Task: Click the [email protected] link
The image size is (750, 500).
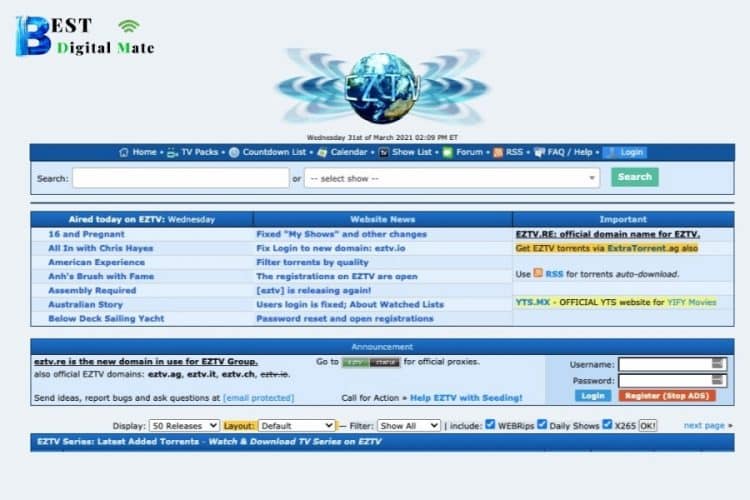Action: pyautogui.click(x=258, y=398)
